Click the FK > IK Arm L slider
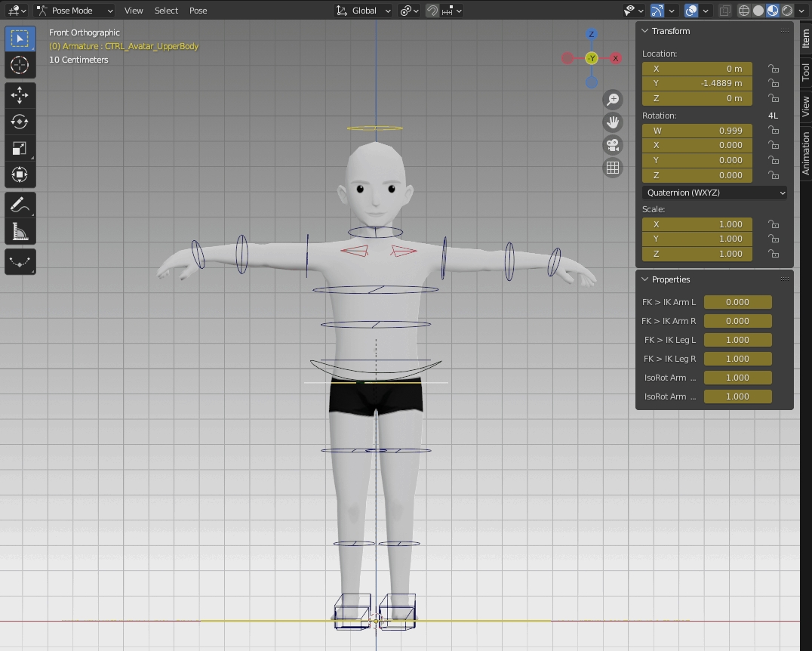 (737, 302)
